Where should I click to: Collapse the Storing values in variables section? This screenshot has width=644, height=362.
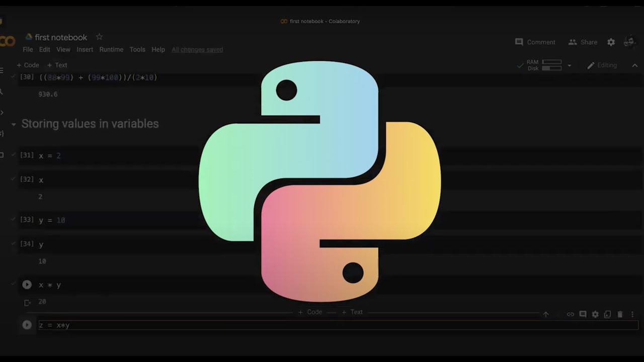point(14,124)
